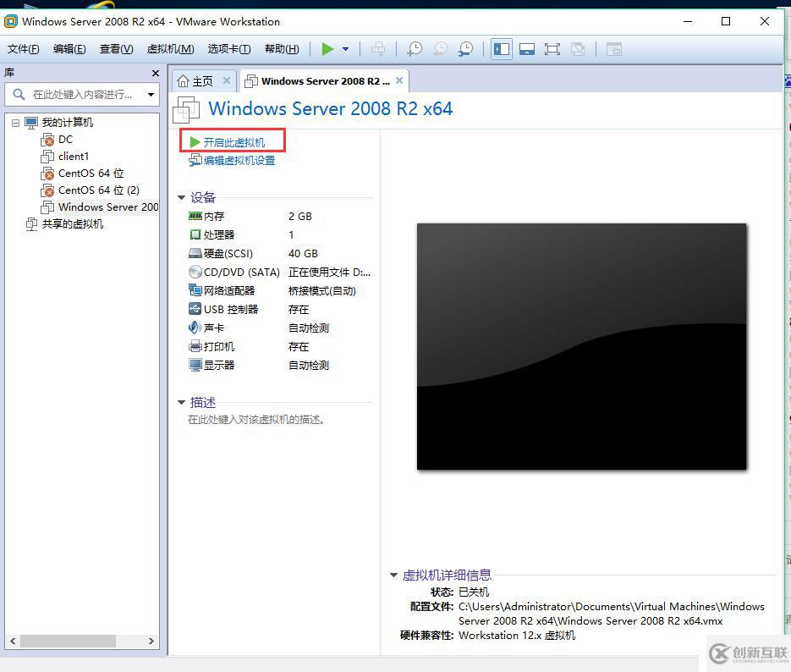Click the USB 控制器 device row
791x672 pixels.
pyautogui.click(x=280, y=309)
